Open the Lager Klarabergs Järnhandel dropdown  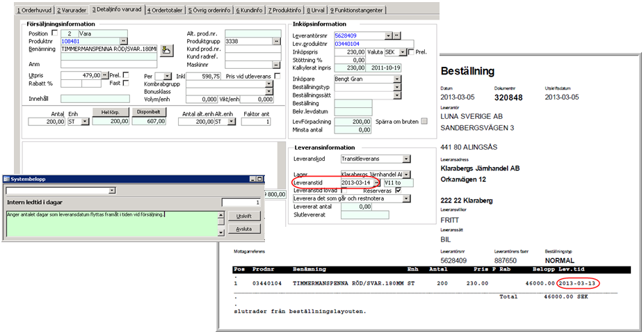pyautogui.click(x=407, y=175)
